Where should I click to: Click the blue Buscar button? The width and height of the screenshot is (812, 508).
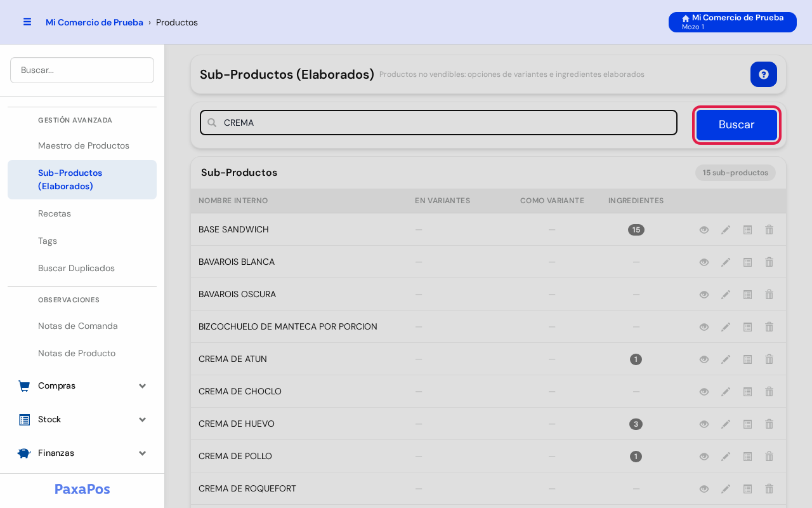coord(737,125)
